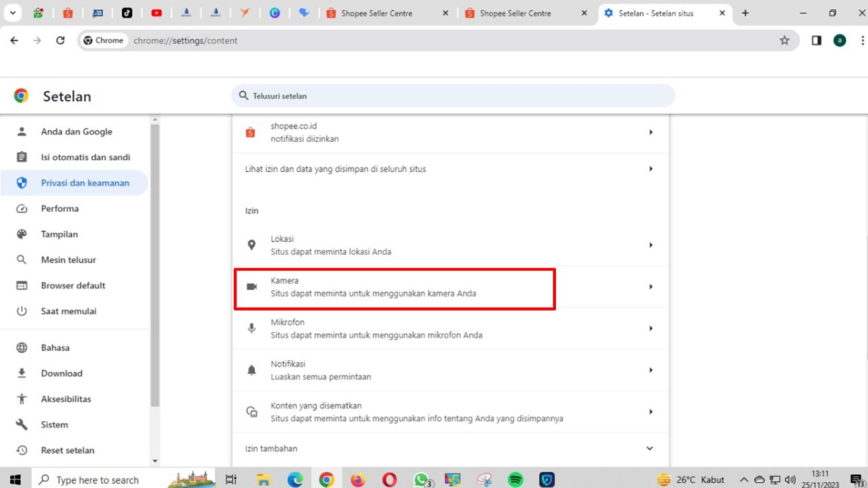This screenshot has width=868, height=488.
Task: Select Privasi dan keamanan in sidebar
Action: tap(85, 183)
